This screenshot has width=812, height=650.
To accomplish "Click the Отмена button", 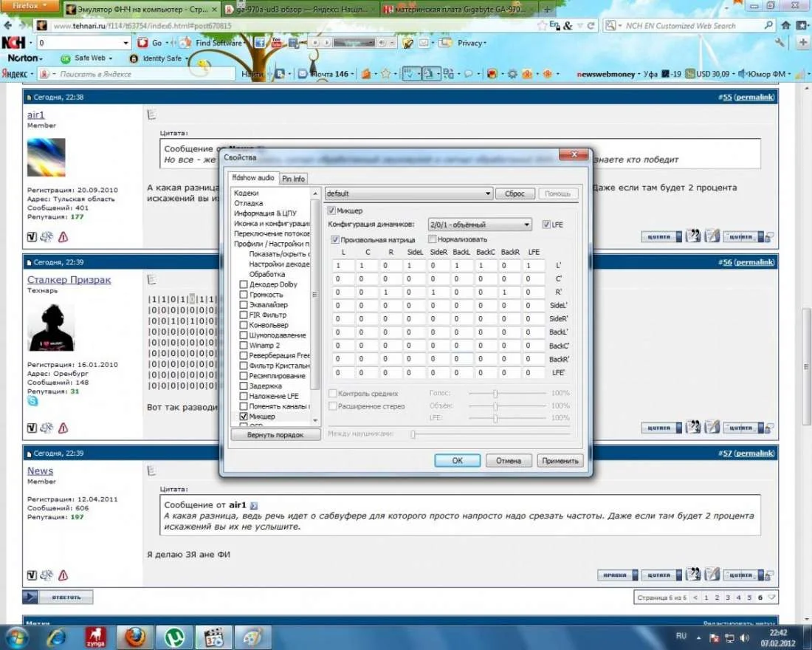I will pos(509,460).
